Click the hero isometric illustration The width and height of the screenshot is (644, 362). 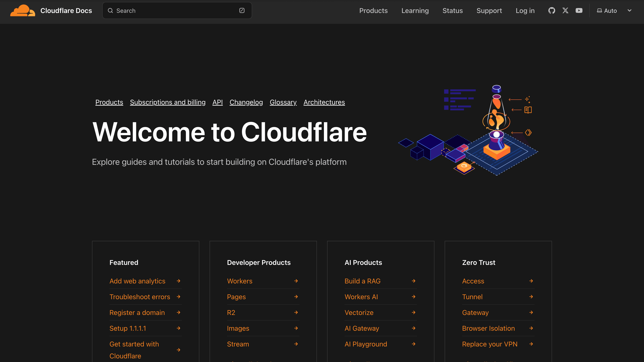click(x=468, y=130)
